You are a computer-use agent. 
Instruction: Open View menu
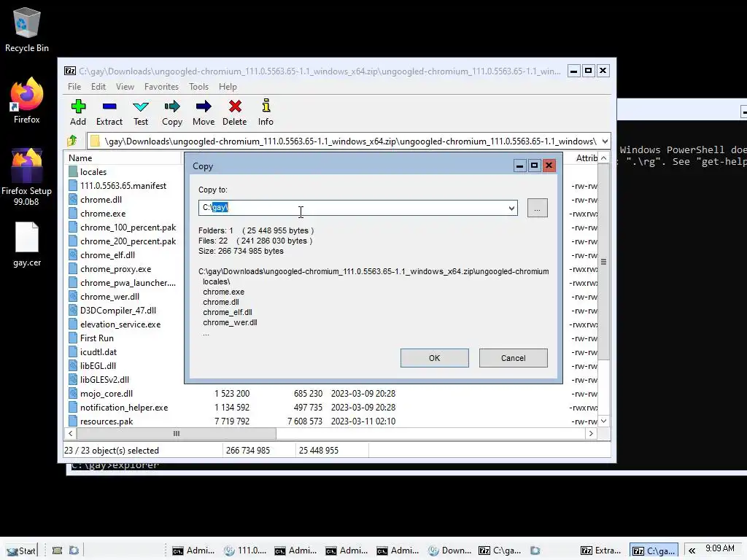point(125,87)
